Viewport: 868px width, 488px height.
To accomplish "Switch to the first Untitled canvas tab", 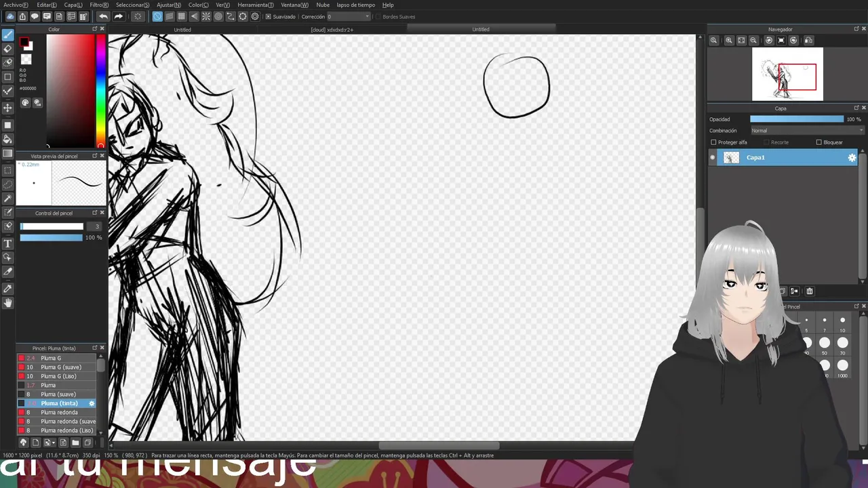I will (x=182, y=30).
